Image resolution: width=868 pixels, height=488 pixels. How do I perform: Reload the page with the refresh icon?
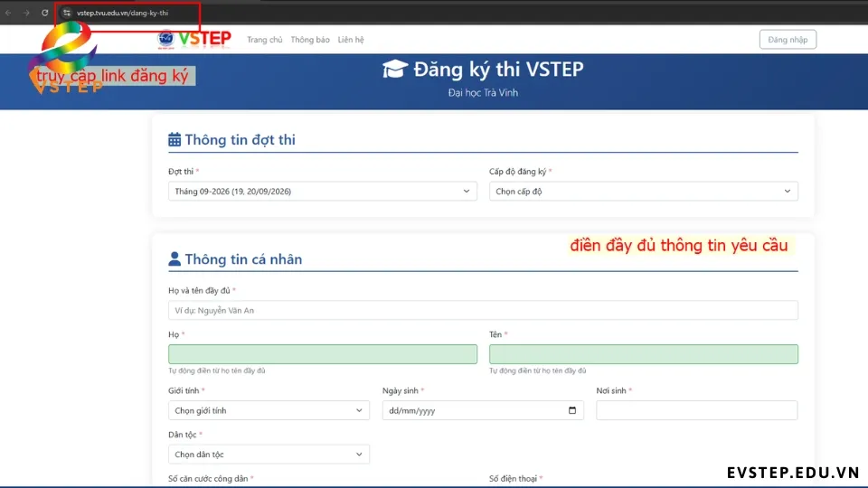tap(45, 13)
